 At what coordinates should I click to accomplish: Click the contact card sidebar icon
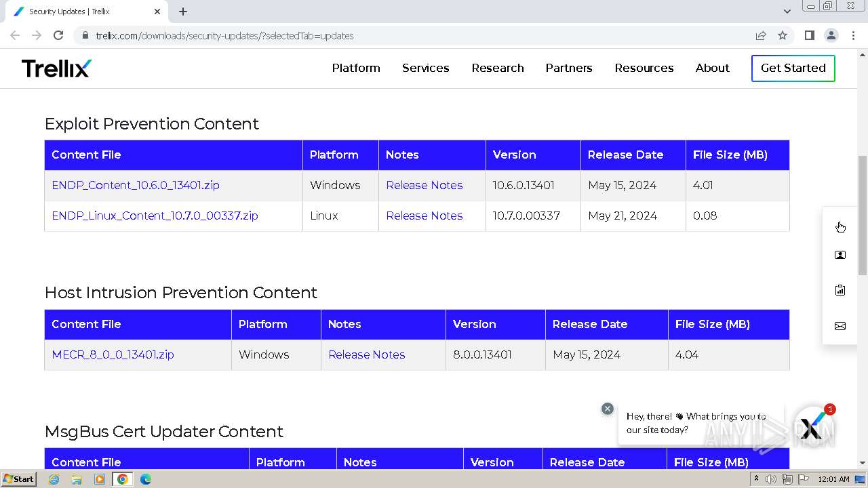point(840,255)
